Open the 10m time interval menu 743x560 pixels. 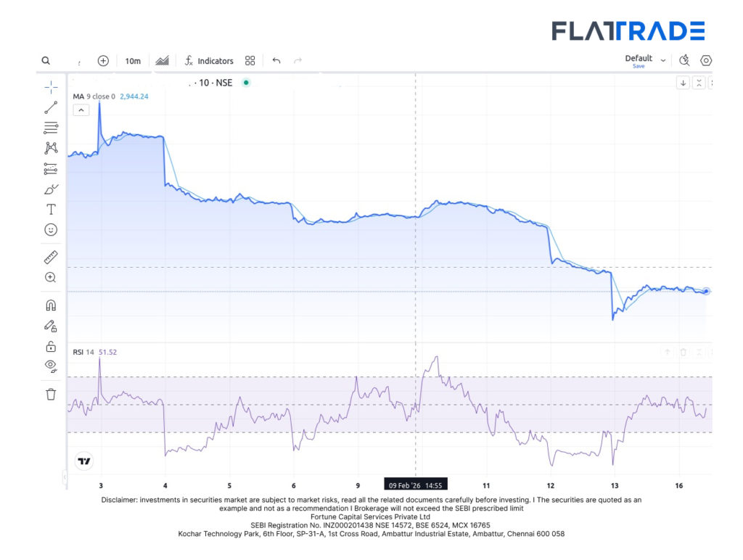133,61
